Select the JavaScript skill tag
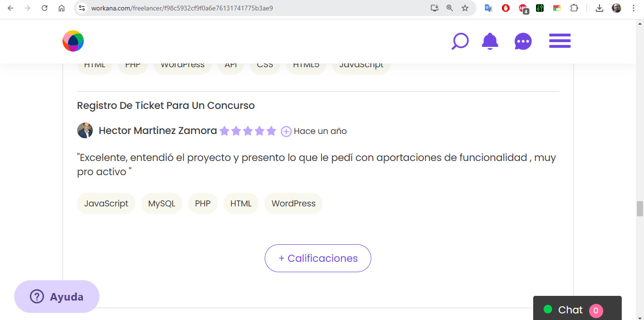This screenshot has width=644, height=320. point(106,204)
